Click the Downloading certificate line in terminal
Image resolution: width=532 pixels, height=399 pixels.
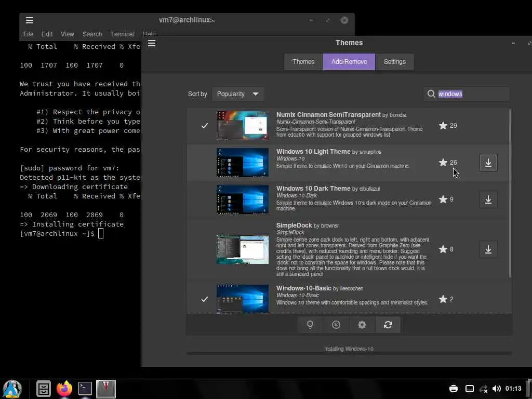tap(74, 187)
